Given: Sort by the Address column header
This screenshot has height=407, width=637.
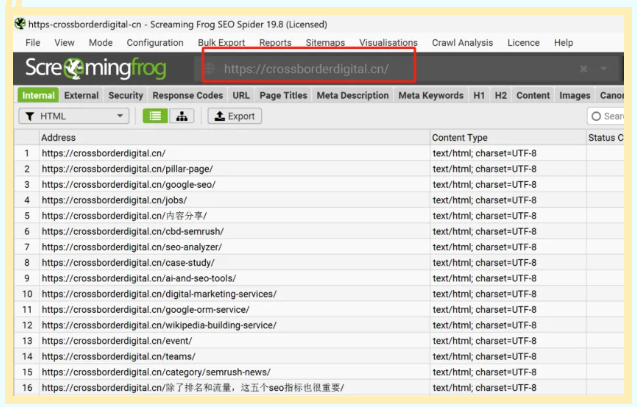Looking at the screenshot, I should point(234,138).
